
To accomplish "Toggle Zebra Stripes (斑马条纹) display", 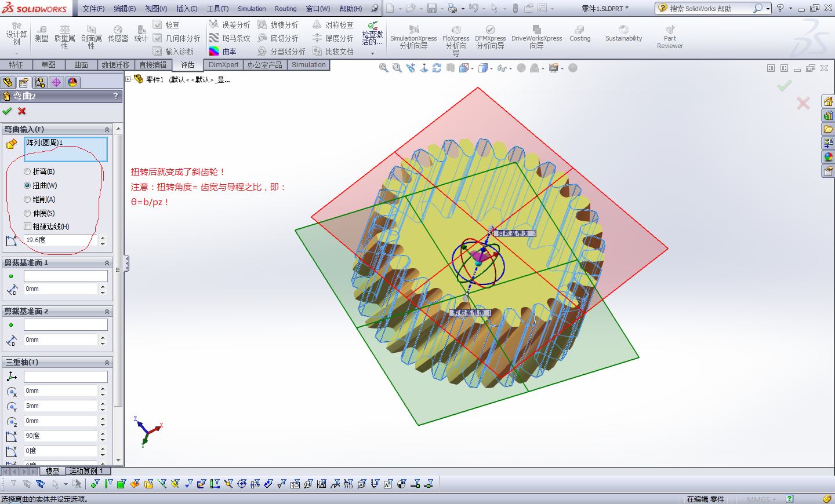I will pyautogui.click(x=230, y=38).
